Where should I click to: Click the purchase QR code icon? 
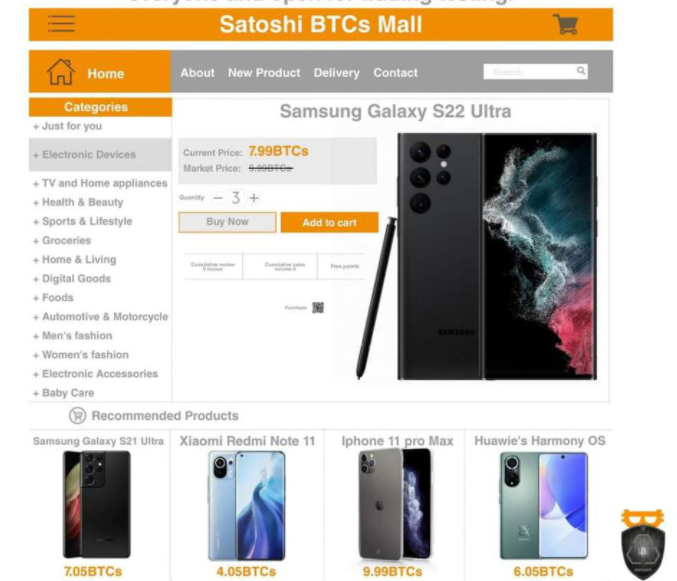318,307
